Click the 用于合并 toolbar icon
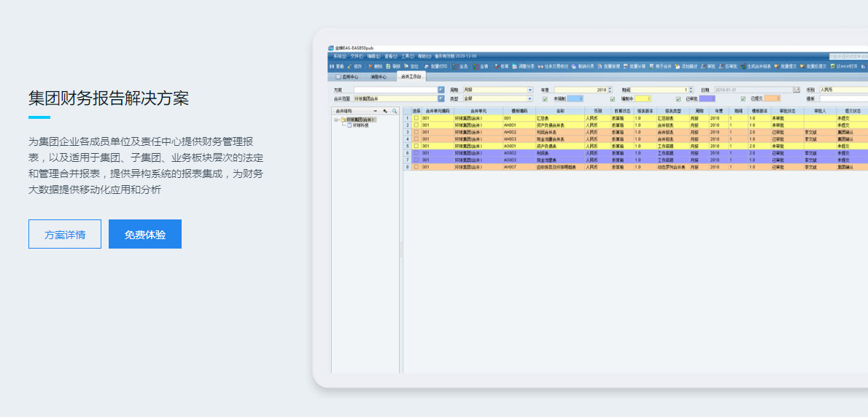The image size is (868, 417). (651, 66)
